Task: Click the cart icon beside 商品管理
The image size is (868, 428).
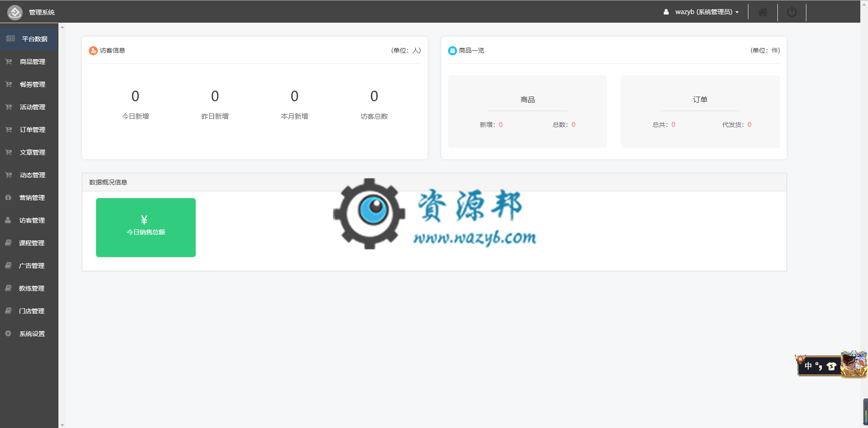Action: pos(9,62)
